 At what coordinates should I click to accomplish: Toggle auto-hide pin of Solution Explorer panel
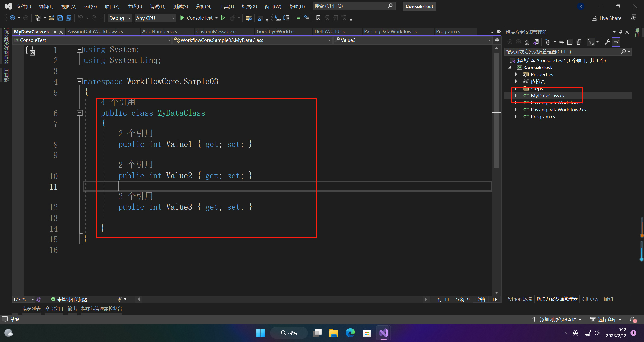pos(621,32)
